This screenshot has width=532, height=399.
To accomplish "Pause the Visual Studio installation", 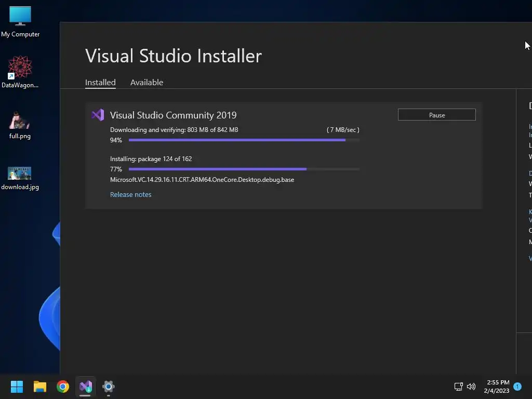I will click(x=436, y=115).
